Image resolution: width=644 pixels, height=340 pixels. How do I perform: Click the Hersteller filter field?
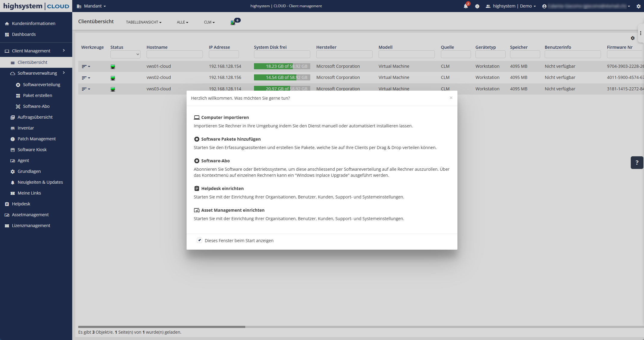[344, 54]
